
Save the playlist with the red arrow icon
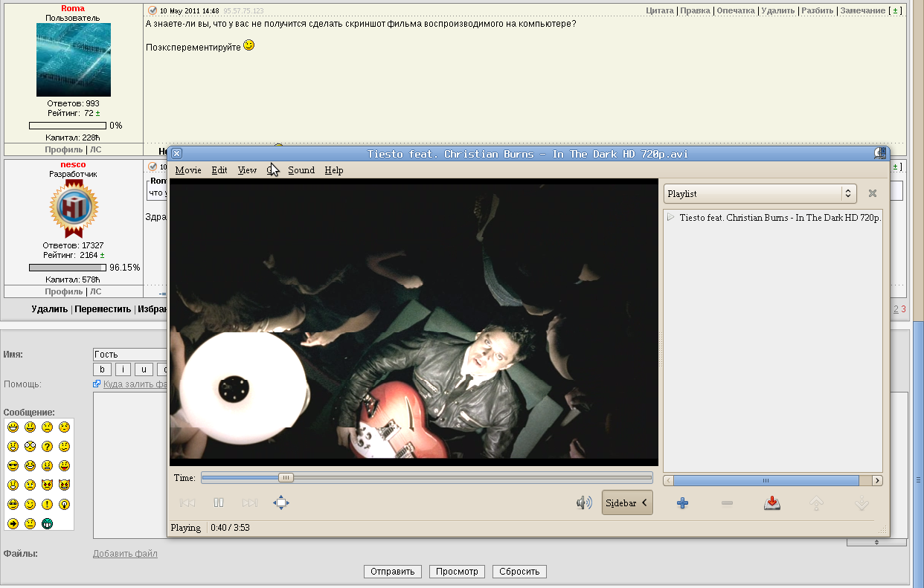(772, 503)
